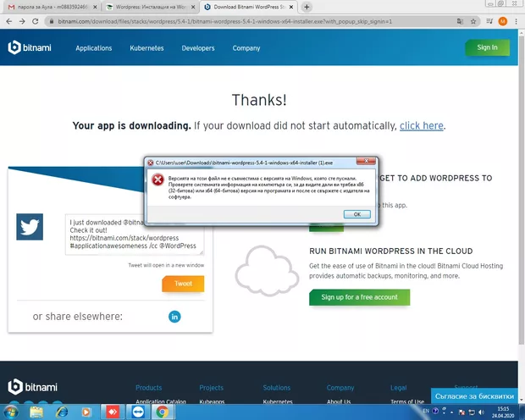The width and height of the screenshot is (525, 420).
Task: Click the Action Center flag tray icon
Action: tap(461, 412)
